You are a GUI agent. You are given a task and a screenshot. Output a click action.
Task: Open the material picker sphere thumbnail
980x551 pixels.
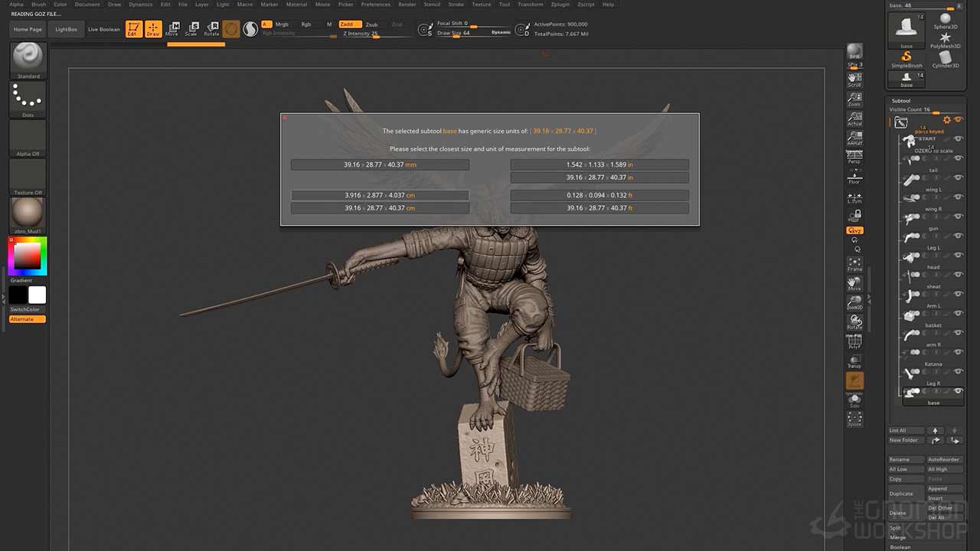(28, 214)
